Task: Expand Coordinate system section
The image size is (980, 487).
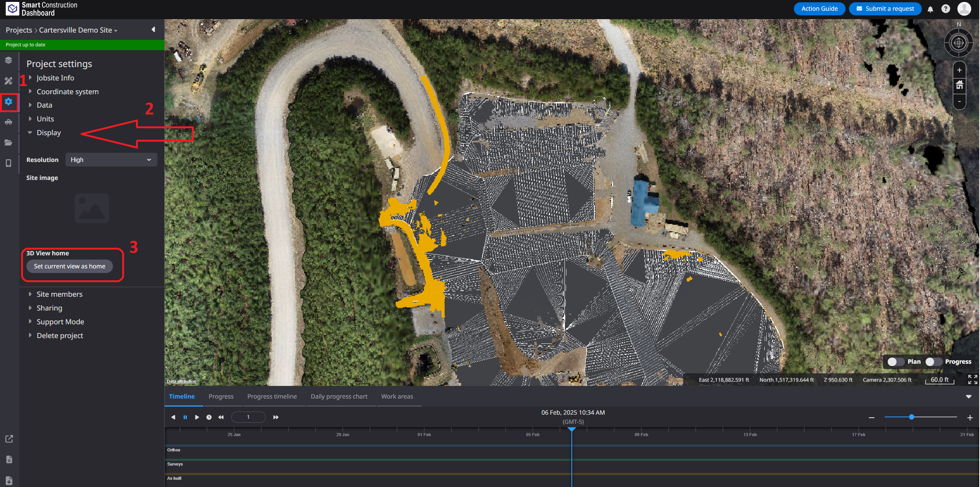Action: click(67, 92)
